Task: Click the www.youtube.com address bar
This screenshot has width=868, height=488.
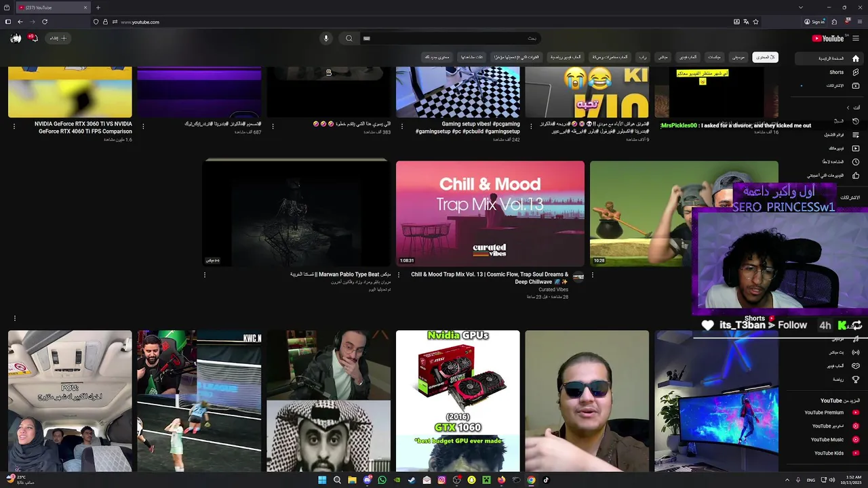Action: 140,22
